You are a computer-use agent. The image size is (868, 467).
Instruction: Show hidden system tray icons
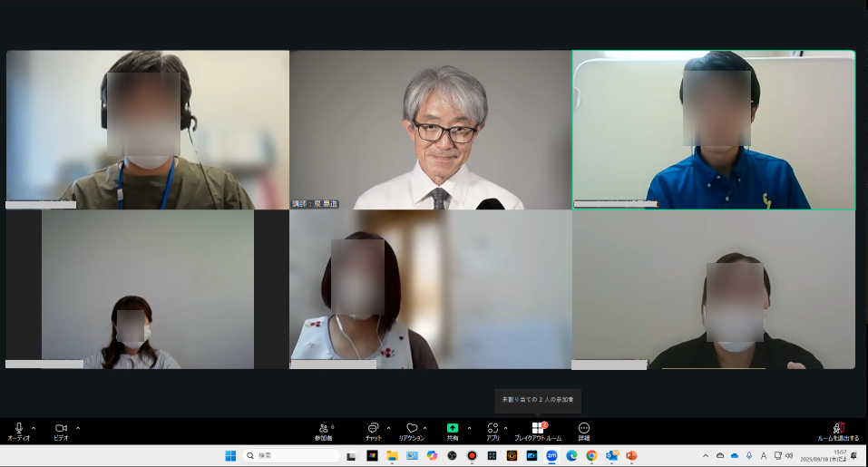(706, 456)
